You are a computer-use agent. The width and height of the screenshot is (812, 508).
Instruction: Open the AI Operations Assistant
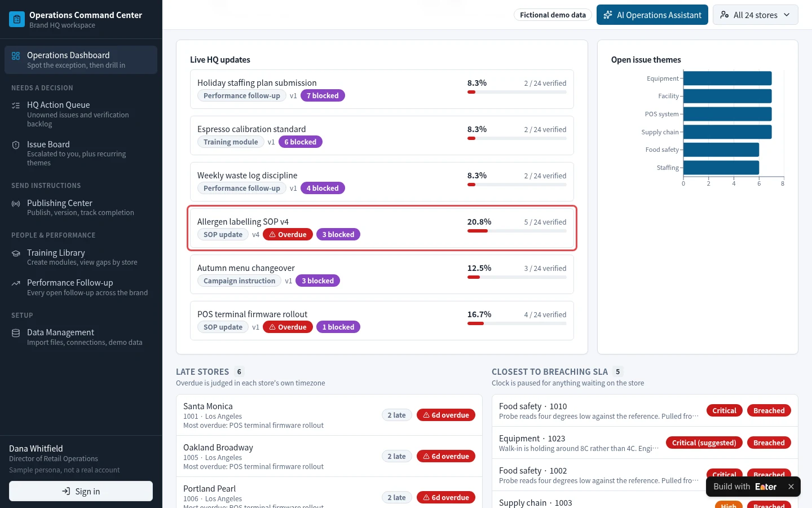pyautogui.click(x=652, y=15)
